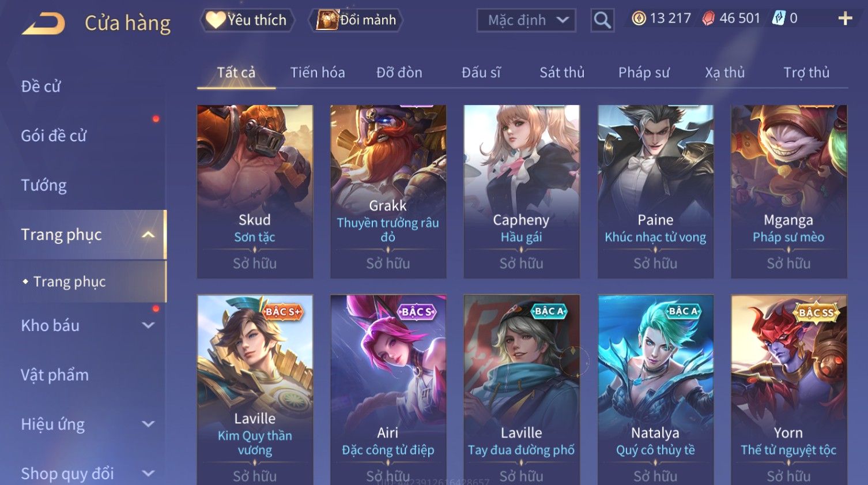The height and width of the screenshot is (485, 868).
Task: Expand the Hiệu ứng sidebar section
Action: (148, 424)
